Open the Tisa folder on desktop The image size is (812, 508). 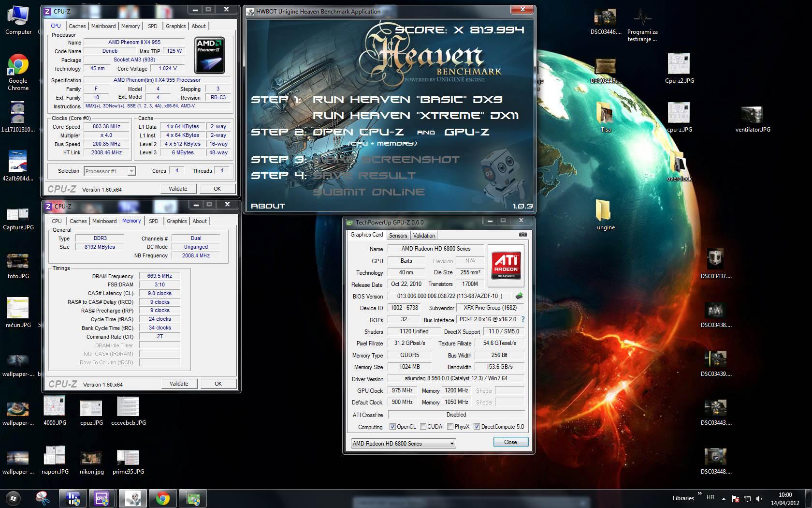(606, 117)
